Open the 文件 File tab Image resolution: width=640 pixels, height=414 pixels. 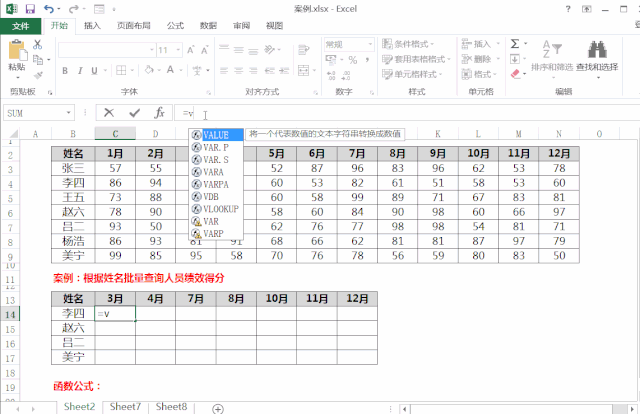(20, 26)
